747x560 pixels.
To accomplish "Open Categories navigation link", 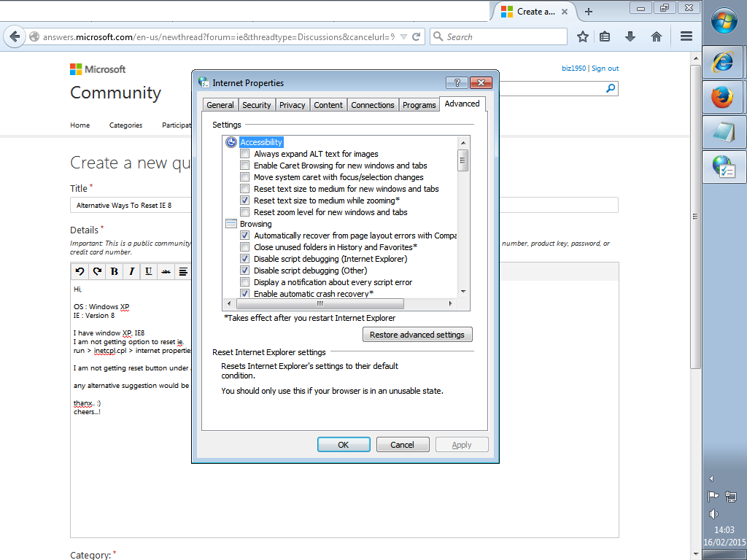I will pos(125,125).
